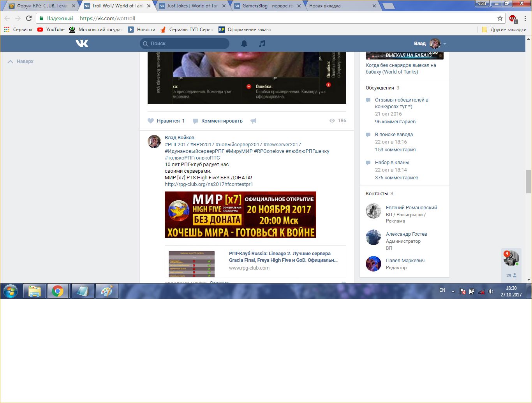Click the network icon in the system tray

(x=481, y=291)
